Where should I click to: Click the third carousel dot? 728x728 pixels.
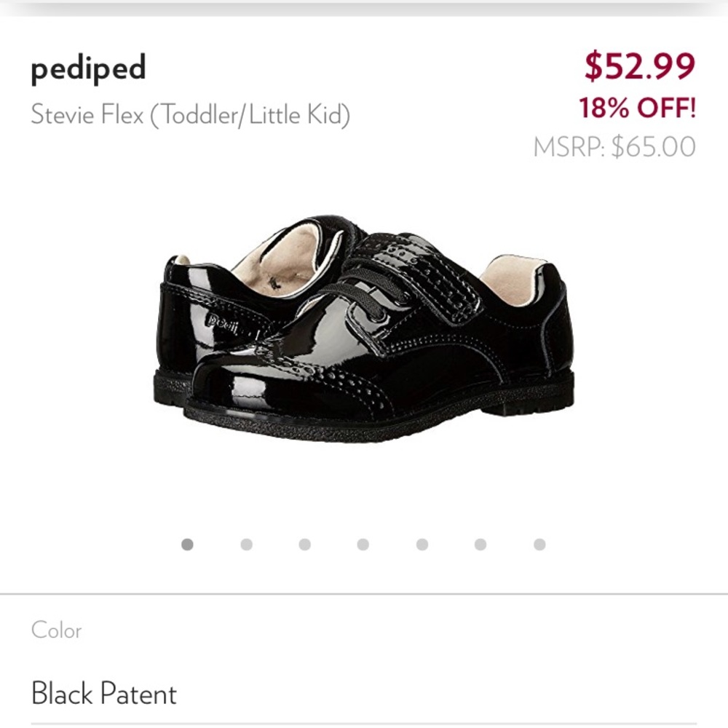(304, 543)
